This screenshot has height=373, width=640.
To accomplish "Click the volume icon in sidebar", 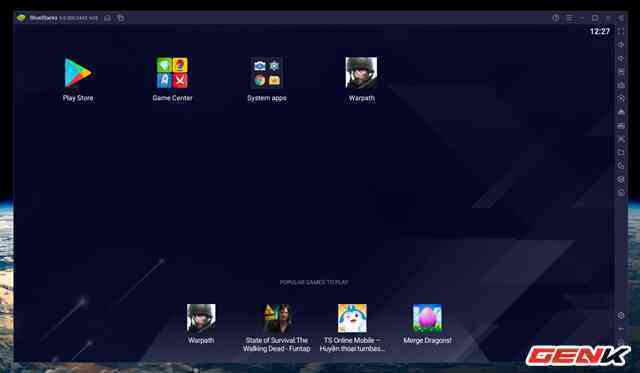I will pos(621,44).
